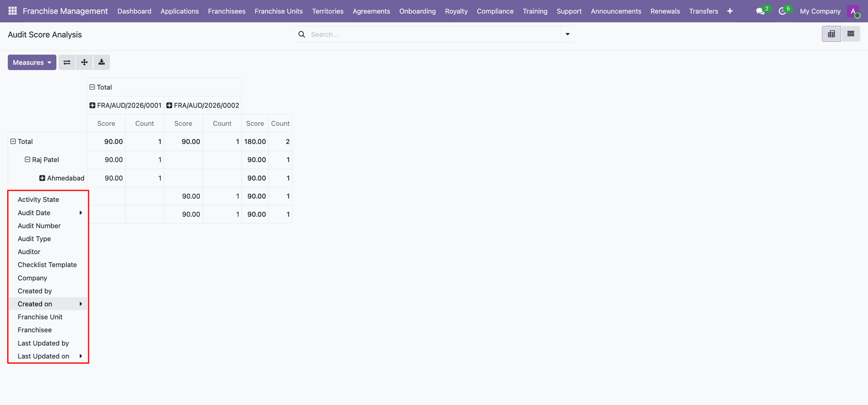Focus the Search input field
The height and width of the screenshot is (405, 868).
[433, 34]
